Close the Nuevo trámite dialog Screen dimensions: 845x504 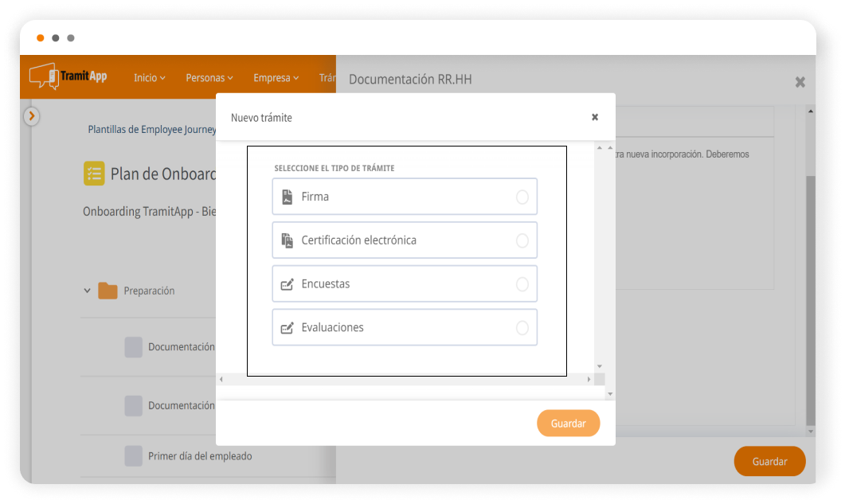pyautogui.click(x=594, y=117)
